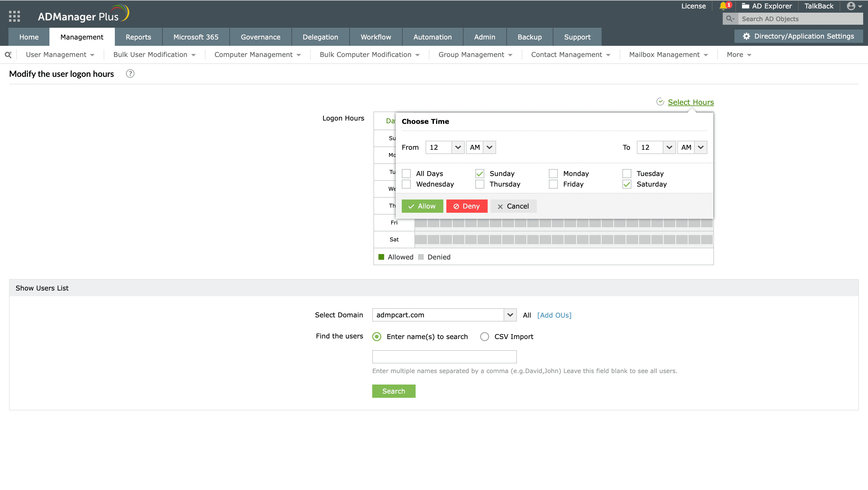Open the Microsoft 365 tab

[196, 37]
